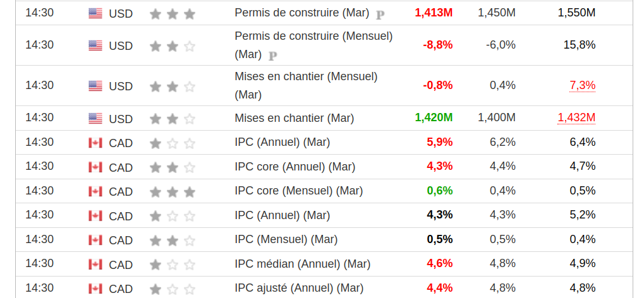Image resolution: width=644 pixels, height=298 pixels.
Task: Click the US flag beside Permis de construire (Mar)
Action: (x=95, y=13)
